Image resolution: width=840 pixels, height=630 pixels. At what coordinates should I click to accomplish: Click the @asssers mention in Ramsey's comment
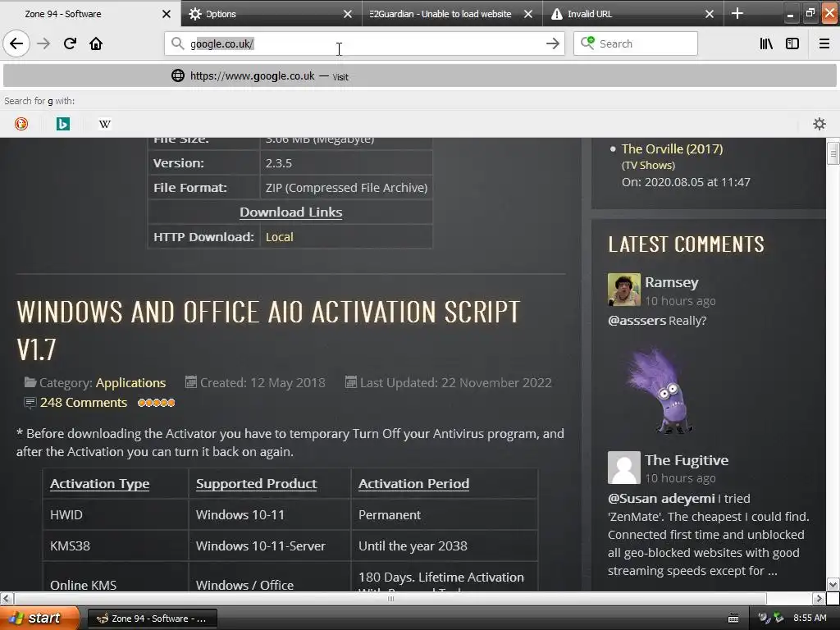click(637, 321)
